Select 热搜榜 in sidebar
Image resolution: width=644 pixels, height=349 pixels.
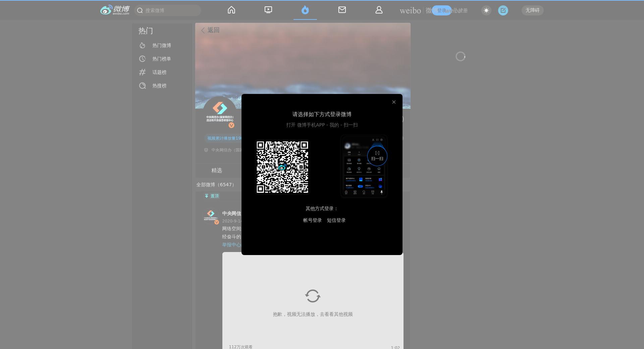[x=159, y=86]
